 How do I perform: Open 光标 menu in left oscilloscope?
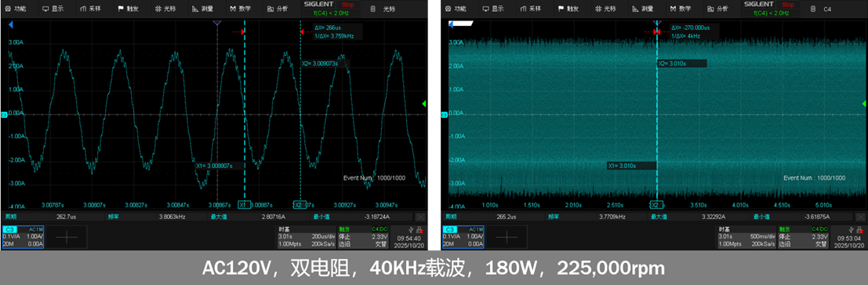click(165, 9)
